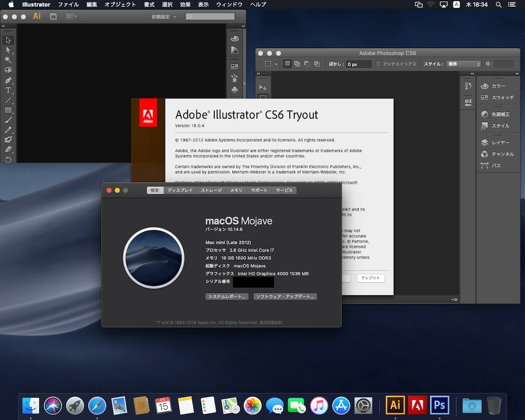Choose Photoshop's Subtract from selection icon
525x420 pixels.
pos(307,63)
